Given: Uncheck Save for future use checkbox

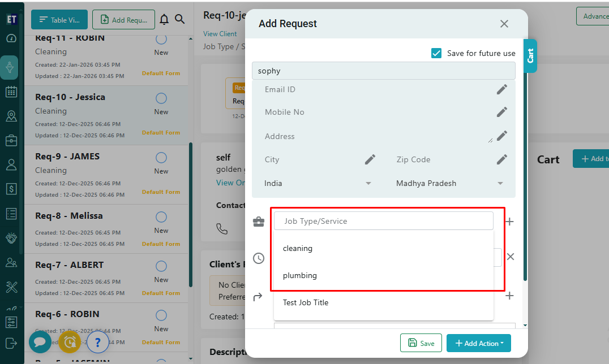Looking at the screenshot, I should (x=436, y=53).
